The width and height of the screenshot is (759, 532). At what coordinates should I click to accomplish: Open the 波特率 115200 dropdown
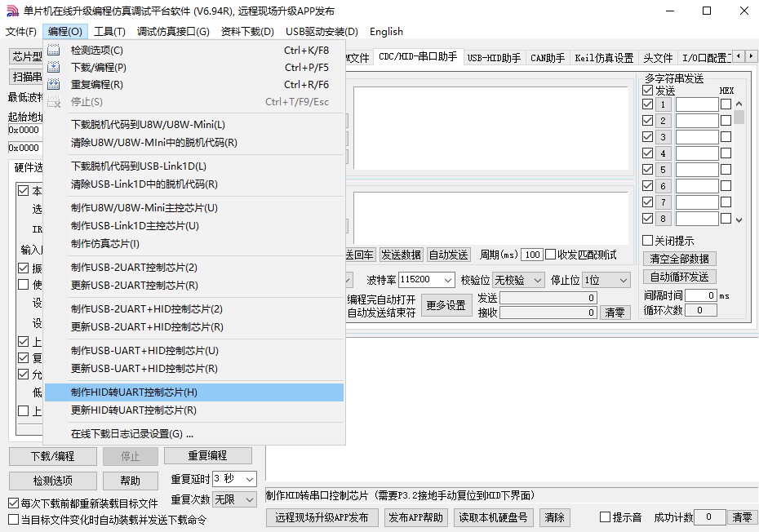coord(448,280)
